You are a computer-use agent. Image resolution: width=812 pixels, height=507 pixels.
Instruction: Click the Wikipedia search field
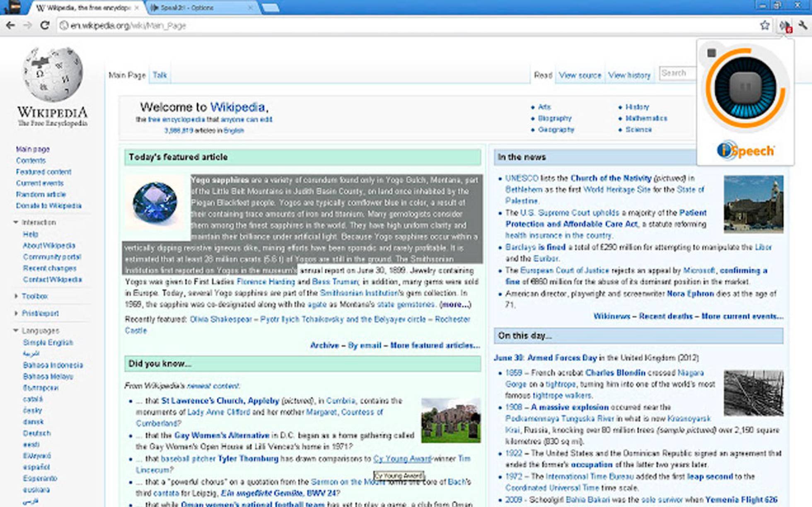(678, 73)
